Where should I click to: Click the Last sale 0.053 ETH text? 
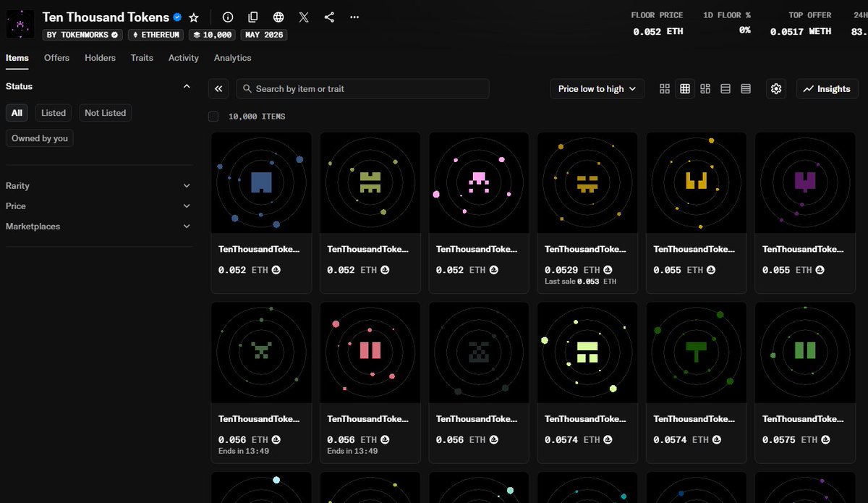click(x=581, y=282)
